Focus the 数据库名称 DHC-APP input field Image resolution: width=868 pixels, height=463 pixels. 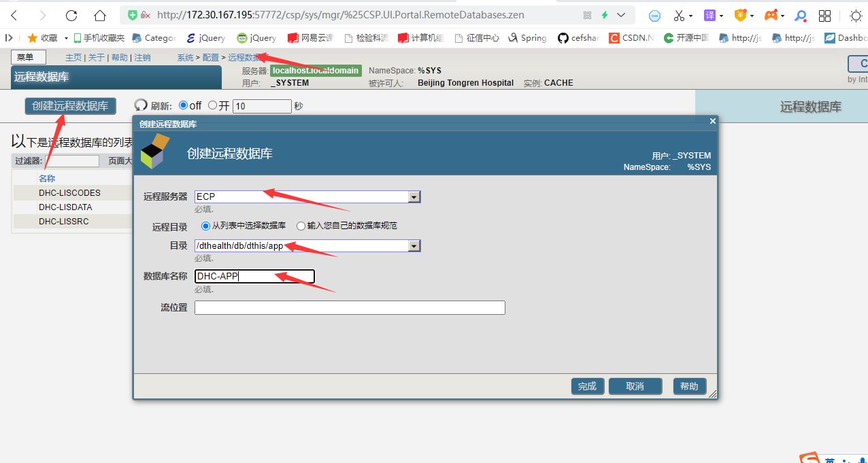(x=254, y=276)
